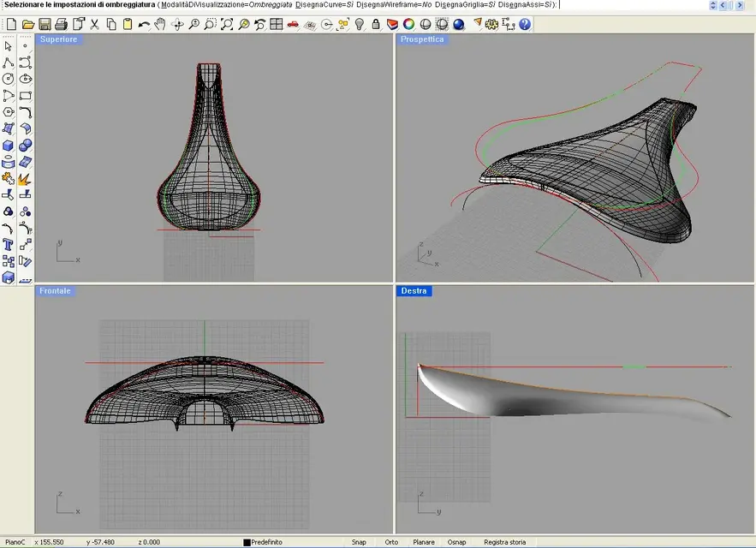Toggle Snap in status bar
Screen dimensions: 756x548
359,542
